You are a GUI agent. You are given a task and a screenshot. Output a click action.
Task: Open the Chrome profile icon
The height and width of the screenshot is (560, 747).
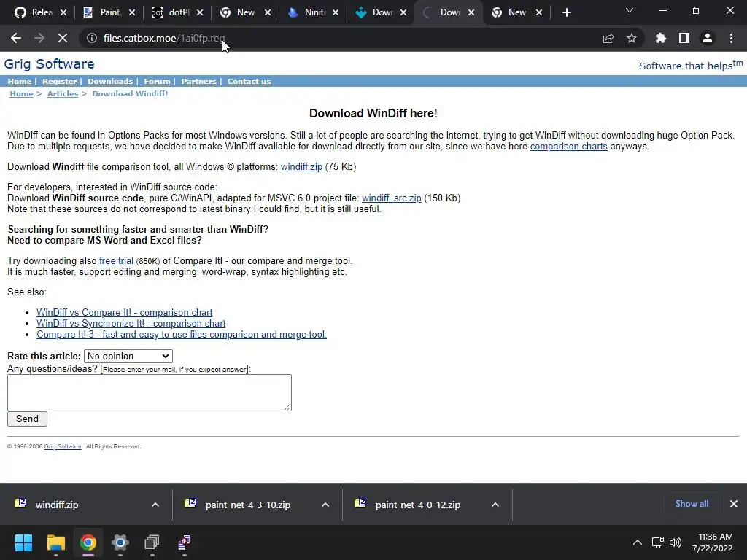pos(708,38)
